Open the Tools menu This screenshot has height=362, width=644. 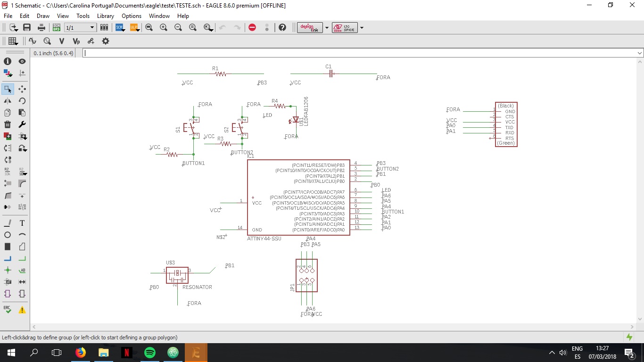pos(83,16)
